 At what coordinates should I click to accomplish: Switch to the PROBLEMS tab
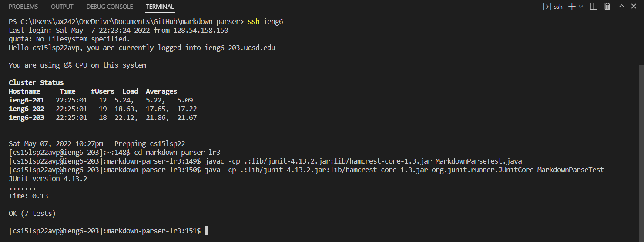pos(23,7)
